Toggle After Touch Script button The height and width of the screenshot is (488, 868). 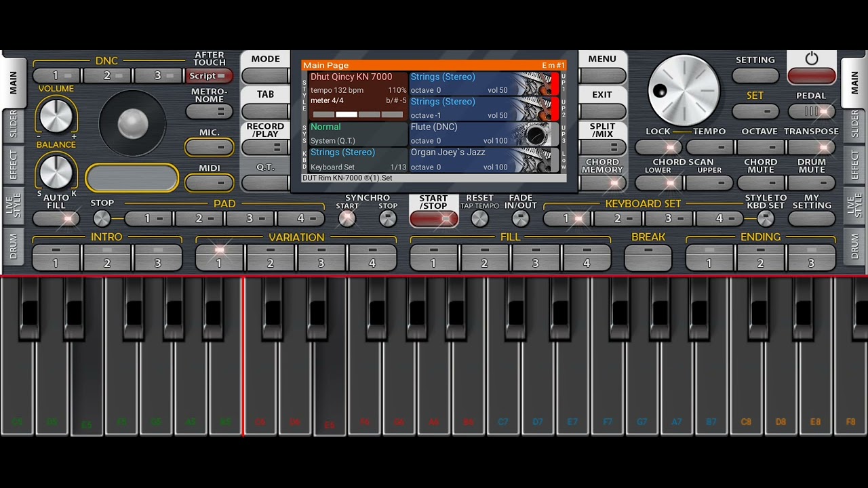click(210, 76)
